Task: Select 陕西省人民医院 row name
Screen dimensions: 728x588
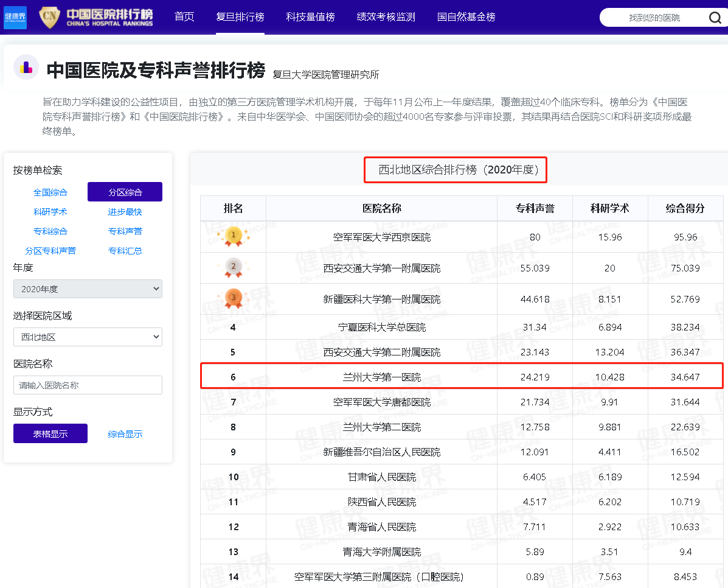Action: [x=382, y=502]
